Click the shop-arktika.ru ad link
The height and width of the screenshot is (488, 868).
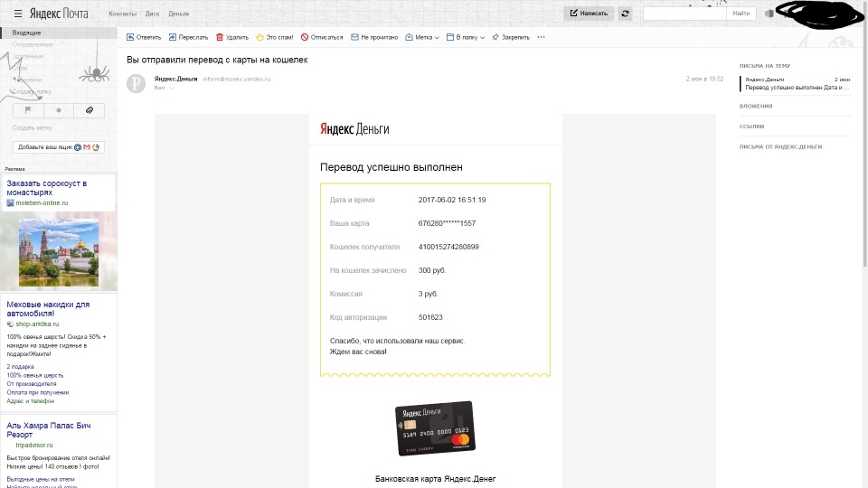(37, 324)
